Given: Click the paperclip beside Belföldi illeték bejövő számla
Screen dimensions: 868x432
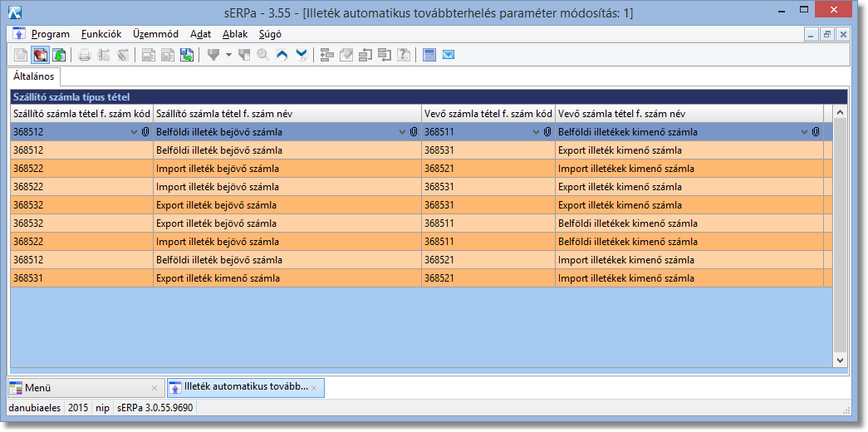Looking at the screenshot, I should click(x=414, y=132).
